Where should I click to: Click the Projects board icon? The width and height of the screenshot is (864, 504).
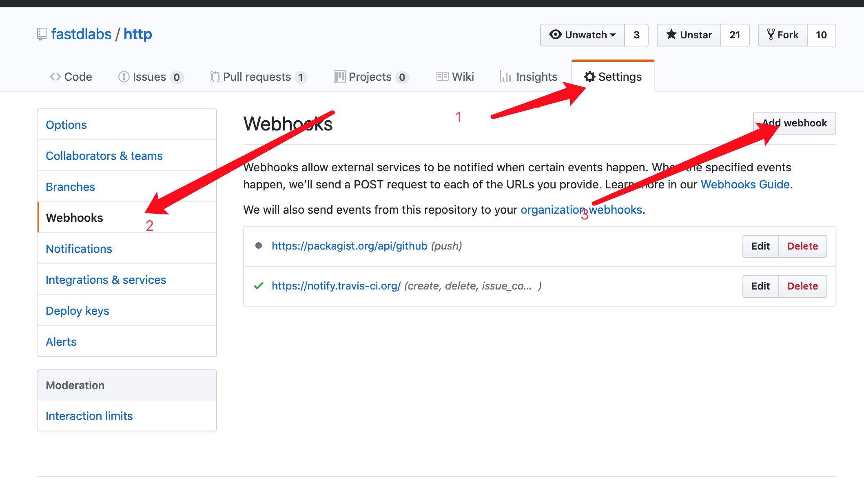coord(339,77)
